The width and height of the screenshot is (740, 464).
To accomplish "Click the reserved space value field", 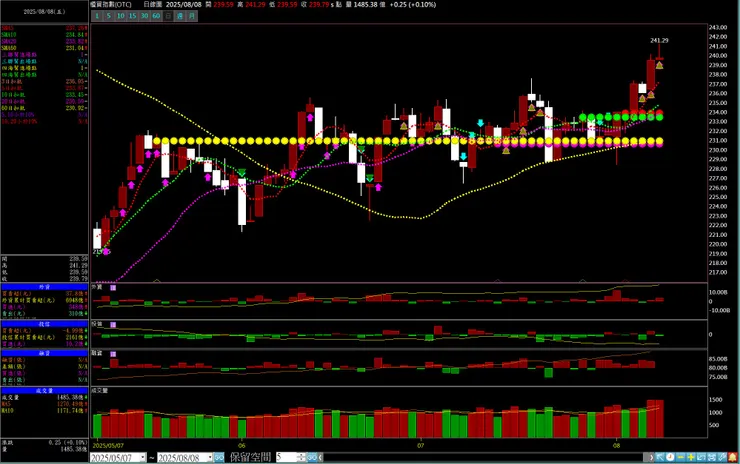I will [286, 457].
